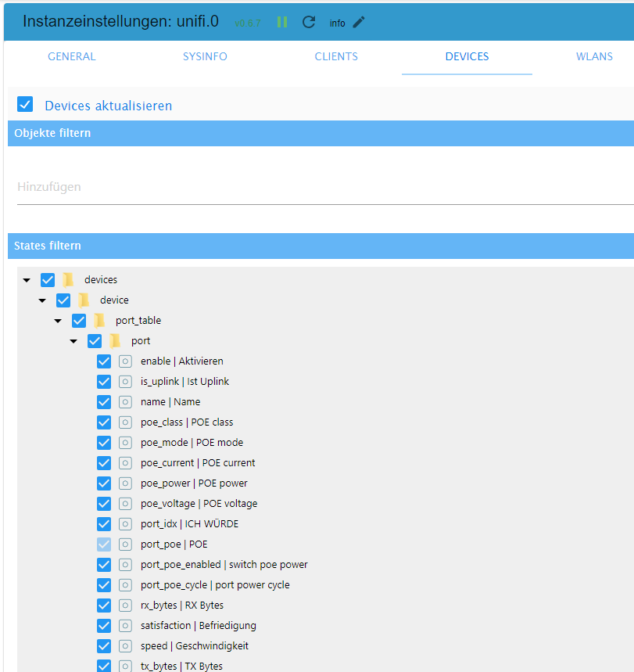The image size is (634, 672).
Task: Click the port_table folder icon
Action: (x=99, y=321)
